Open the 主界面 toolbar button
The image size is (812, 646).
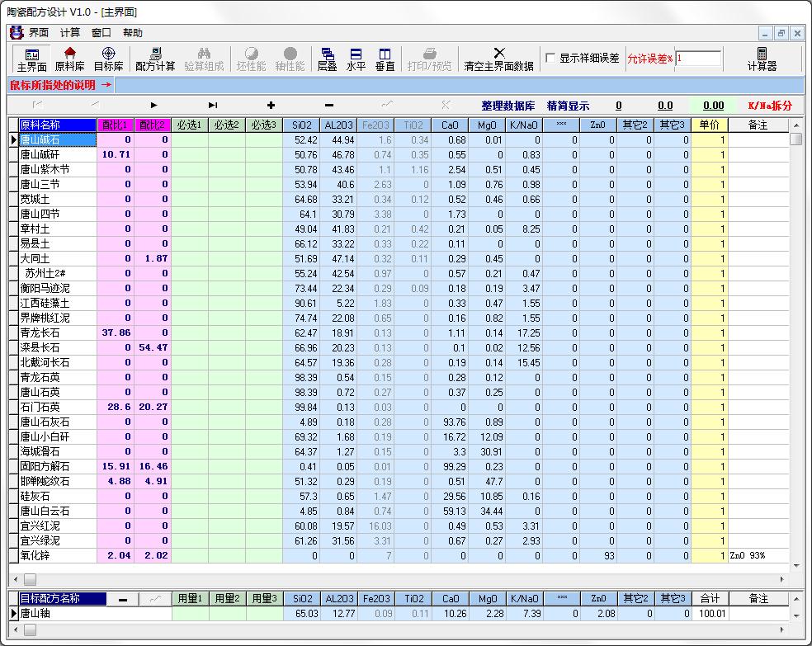tap(31, 59)
